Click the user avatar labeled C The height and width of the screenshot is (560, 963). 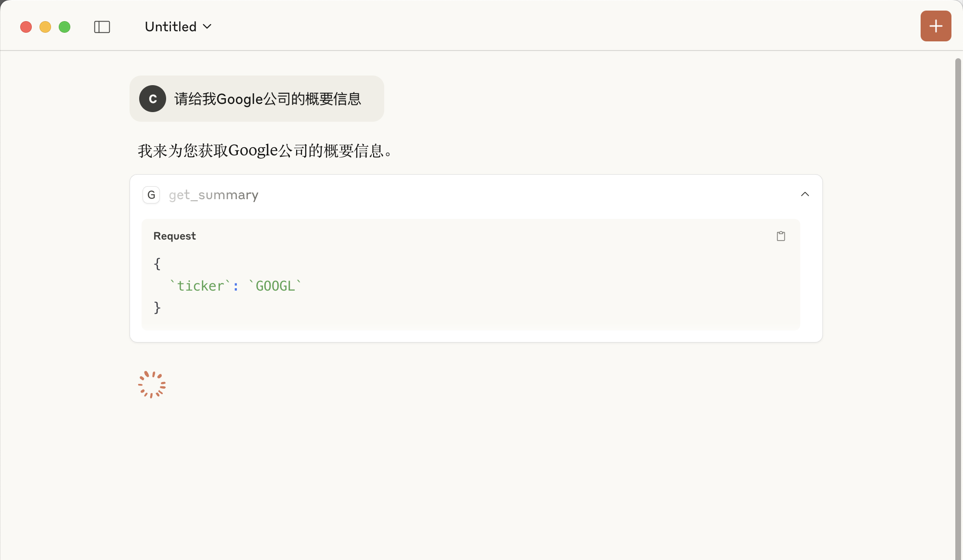[x=153, y=99]
